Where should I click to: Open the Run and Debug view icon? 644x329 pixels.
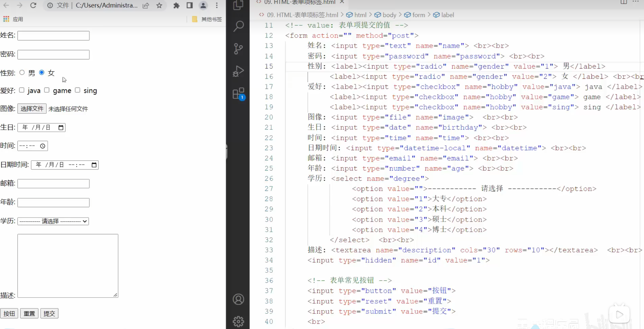coord(238,71)
